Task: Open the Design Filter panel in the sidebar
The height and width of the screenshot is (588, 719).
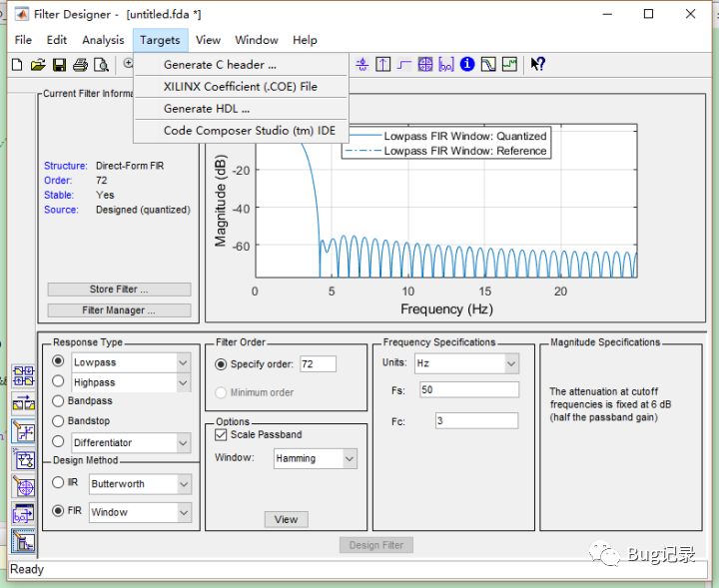Action: [23, 542]
